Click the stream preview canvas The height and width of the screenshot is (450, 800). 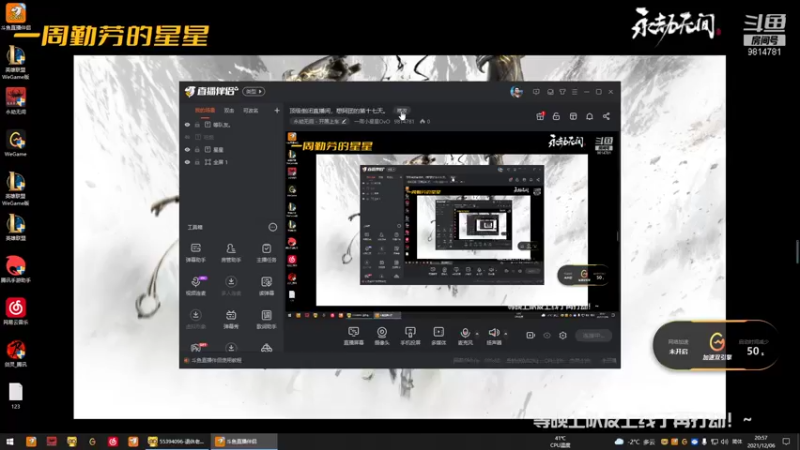coord(452,227)
